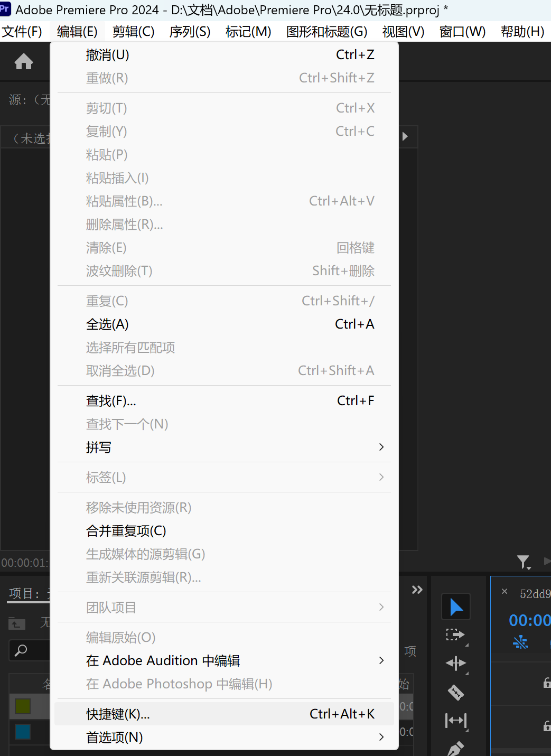Viewport: 551px width, 756px height.
Task: Choose the Ripple Edit tool
Action: (456, 663)
